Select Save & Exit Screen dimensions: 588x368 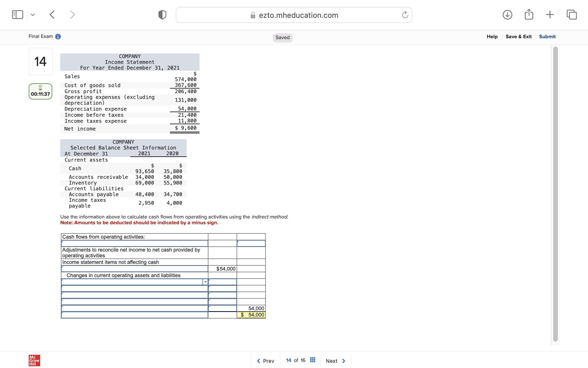pos(518,37)
